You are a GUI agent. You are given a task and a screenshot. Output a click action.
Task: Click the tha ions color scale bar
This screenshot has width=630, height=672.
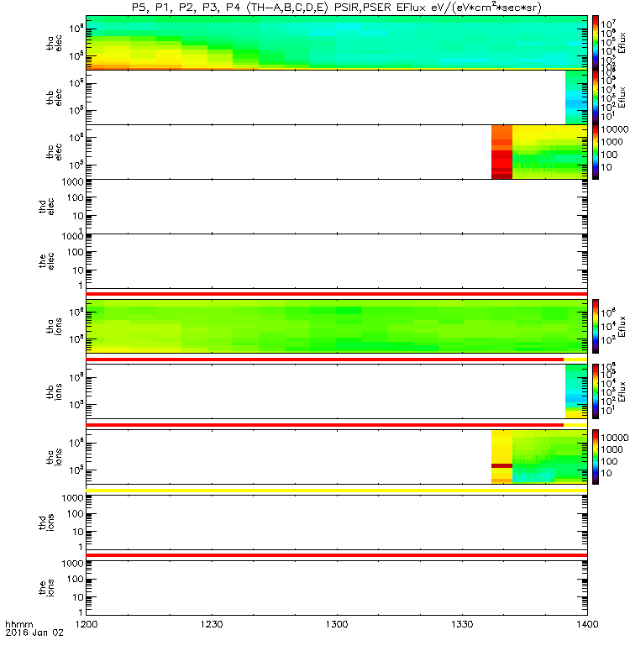coord(596,326)
